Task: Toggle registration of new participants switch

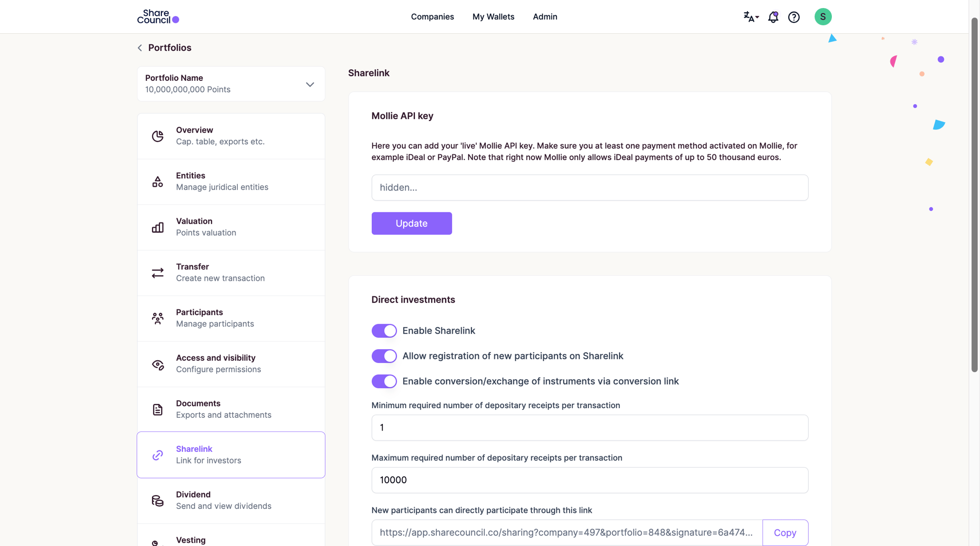Action: click(384, 356)
